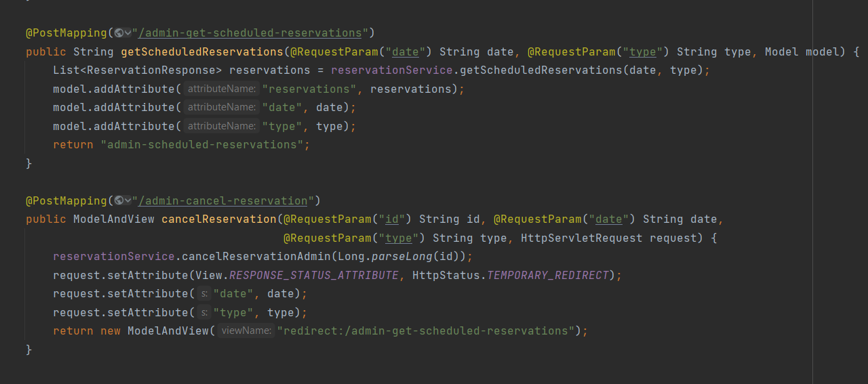
Task: Click attributeName hint before "reservations" string
Action: [221, 89]
